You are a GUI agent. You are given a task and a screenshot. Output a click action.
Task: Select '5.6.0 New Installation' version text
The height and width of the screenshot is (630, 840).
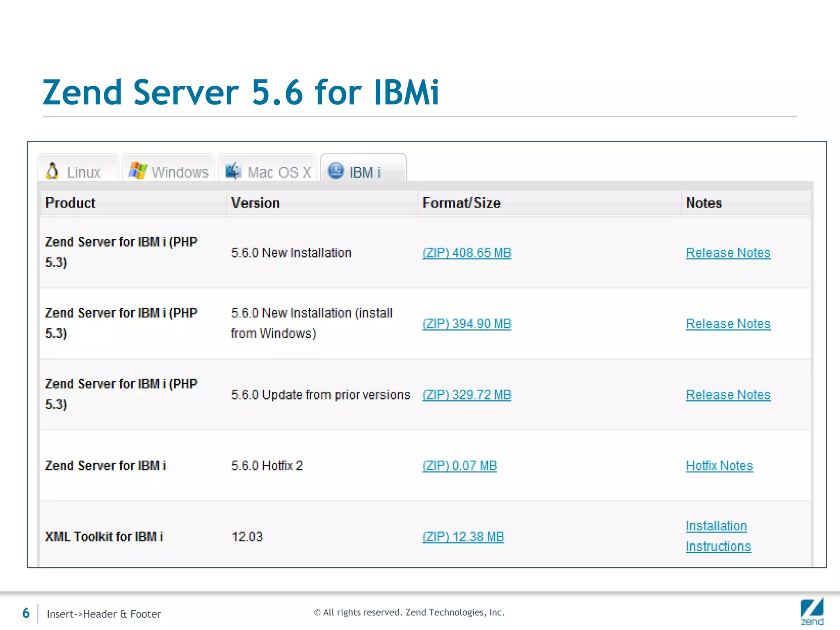click(x=291, y=253)
